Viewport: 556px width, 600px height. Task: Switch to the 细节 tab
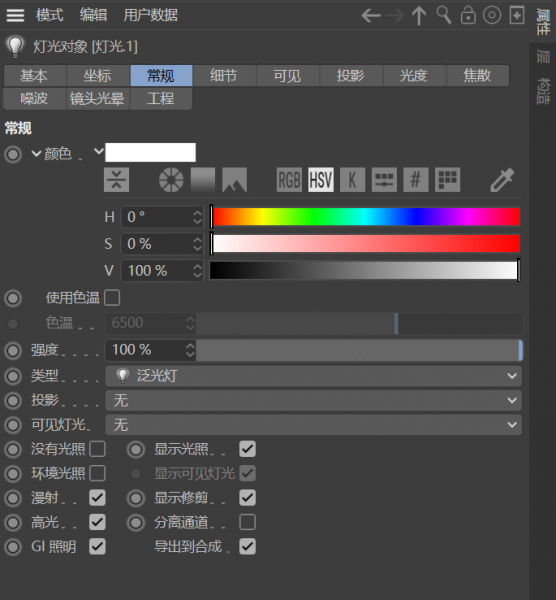pyautogui.click(x=224, y=76)
